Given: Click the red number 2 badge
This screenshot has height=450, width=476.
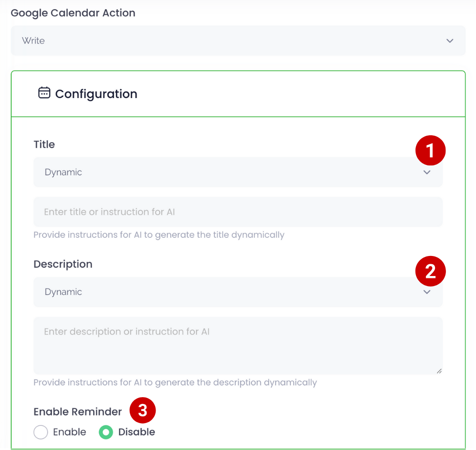Looking at the screenshot, I should [x=430, y=271].
